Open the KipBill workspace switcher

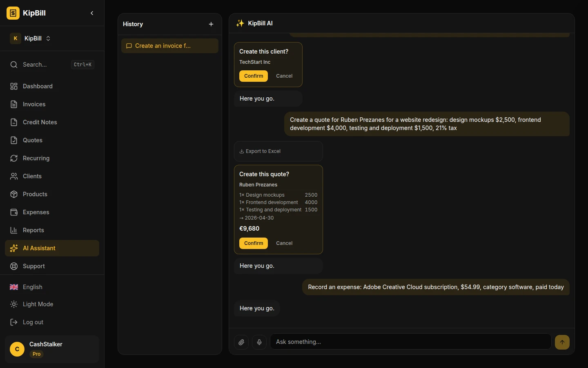point(31,38)
